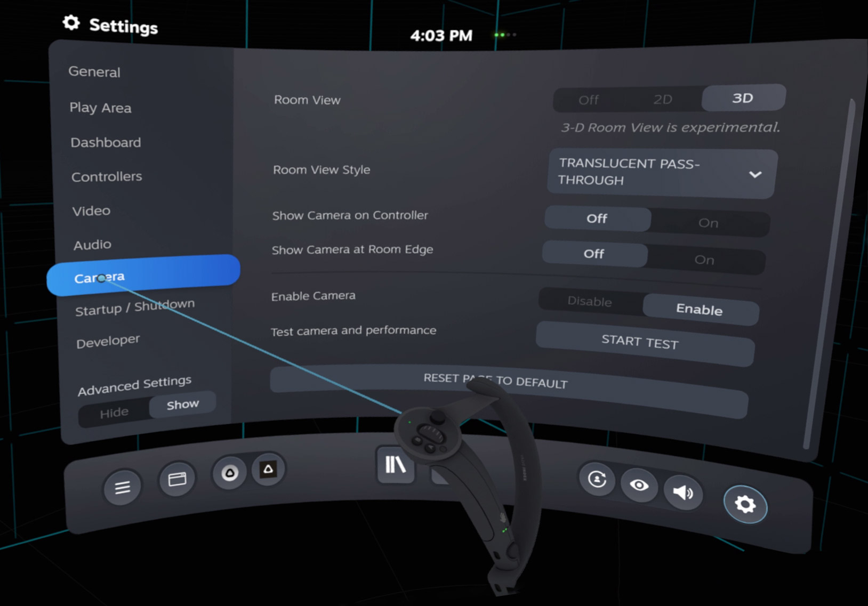This screenshot has width=868, height=606.
Task: Open volume control speaker icon
Action: click(682, 492)
